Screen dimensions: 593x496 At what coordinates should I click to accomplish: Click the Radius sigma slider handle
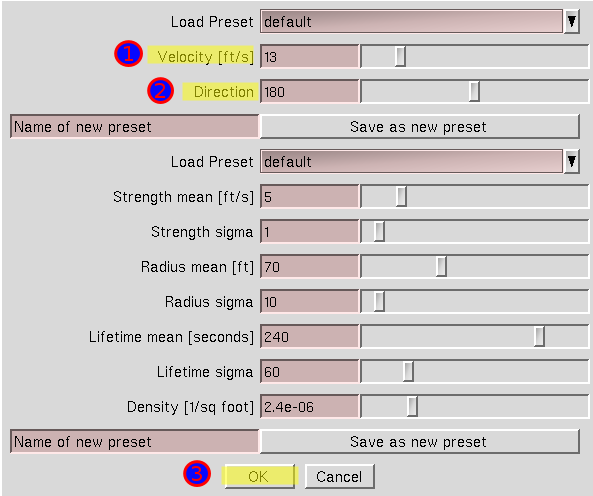click(379, 302)
